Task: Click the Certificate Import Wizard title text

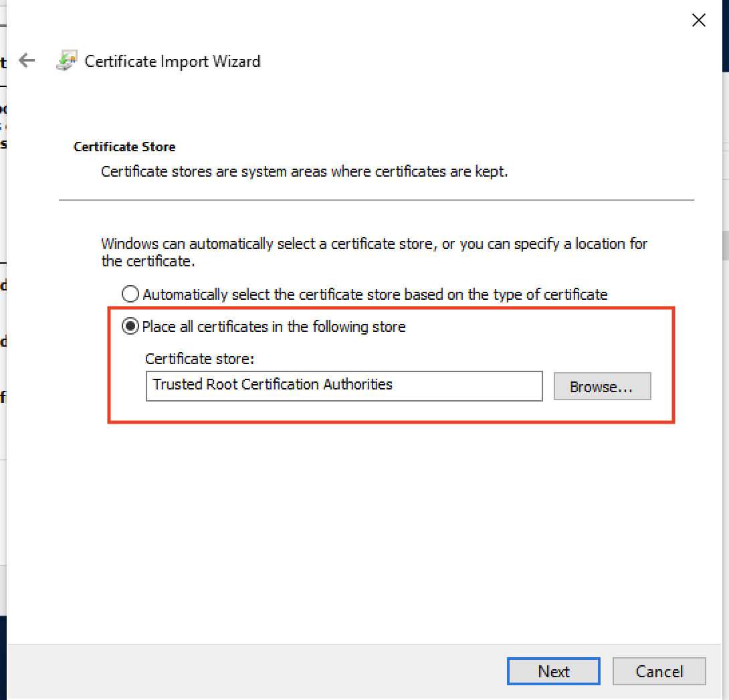Action: [x=172, y=62]
